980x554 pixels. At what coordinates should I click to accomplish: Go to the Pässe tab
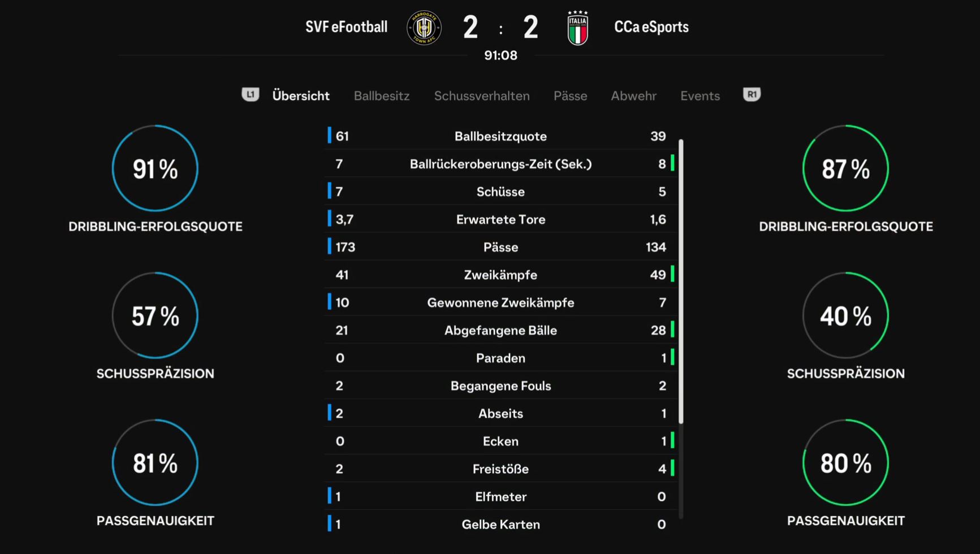click(570, 96)
